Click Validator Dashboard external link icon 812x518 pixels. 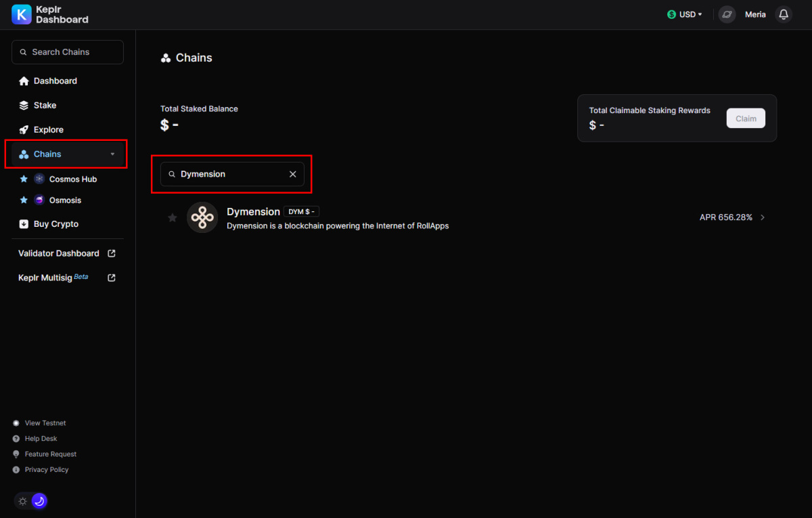[112, 253]
